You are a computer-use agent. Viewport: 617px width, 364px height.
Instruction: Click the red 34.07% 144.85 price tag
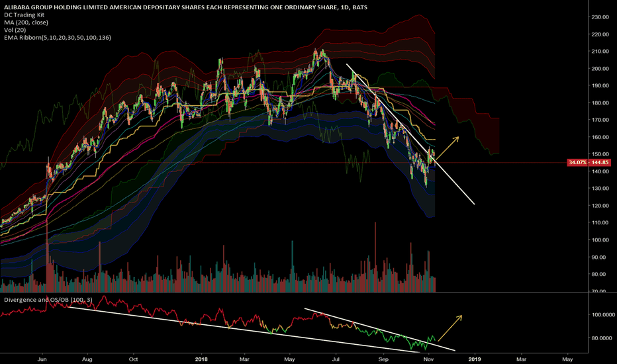click(x=589, y=163)
